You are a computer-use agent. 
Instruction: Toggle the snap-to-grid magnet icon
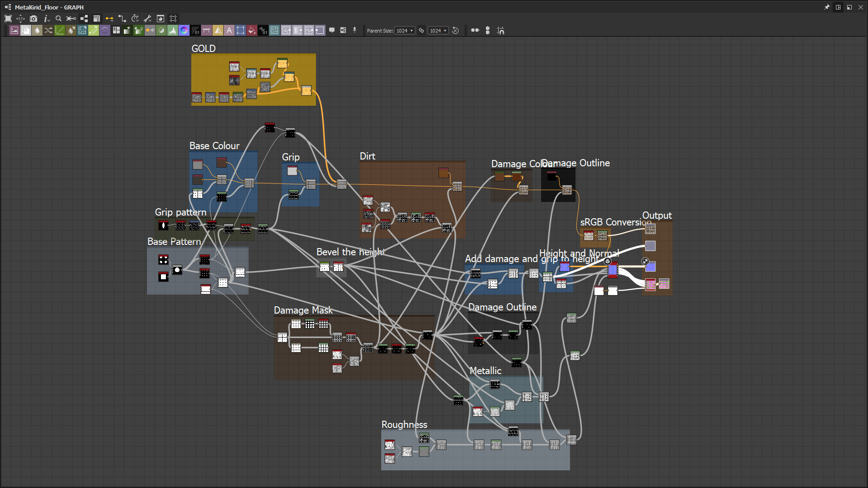point(500,30)
